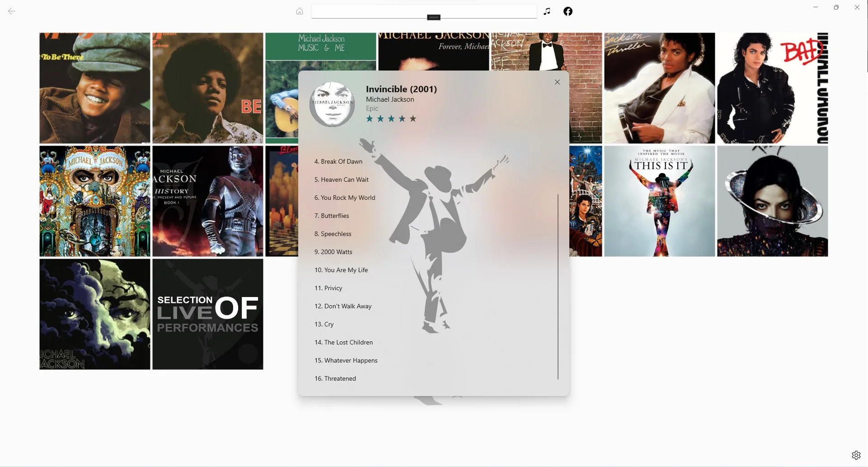Rate the album four stars
The height and width of the screenshot is (467, 868).
coord(402,119)
